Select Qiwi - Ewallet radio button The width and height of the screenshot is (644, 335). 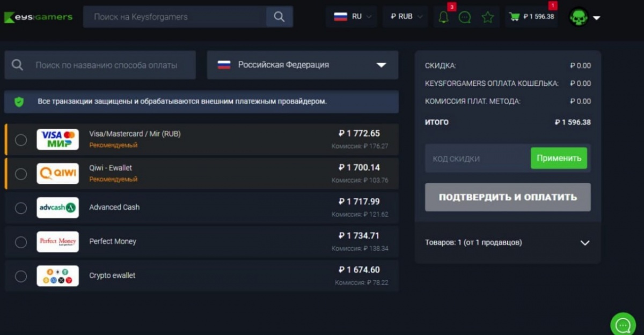coord(20,174)
